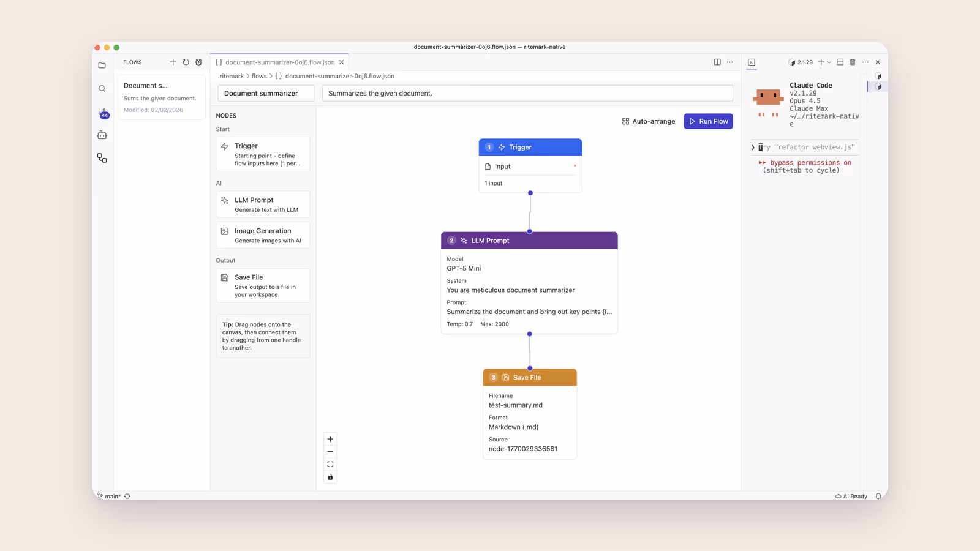The width and height of the screenshot is (980, 551).
Task: Open the Flows icon in activity bar
Action: click(x=102, y=158)
